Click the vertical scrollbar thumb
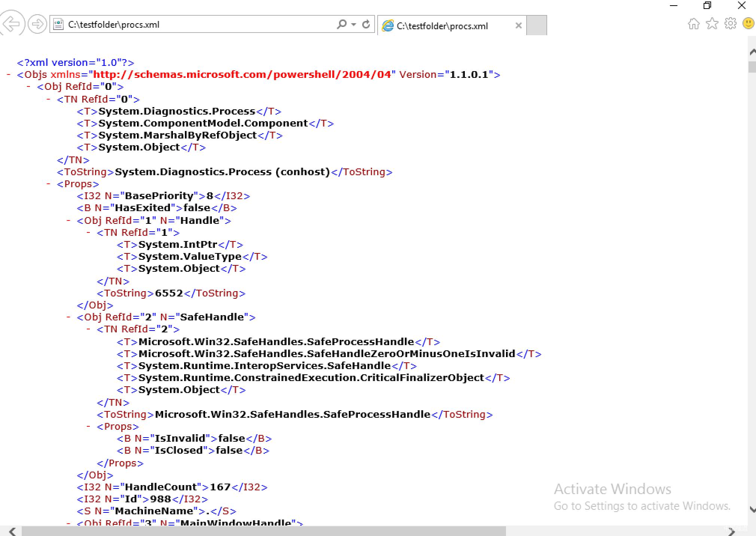The image size is (756, 536). 752,67
